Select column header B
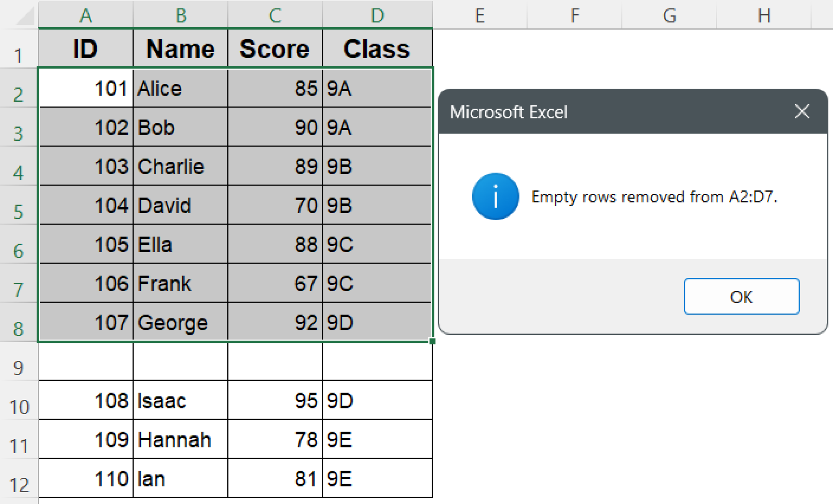 181,15
